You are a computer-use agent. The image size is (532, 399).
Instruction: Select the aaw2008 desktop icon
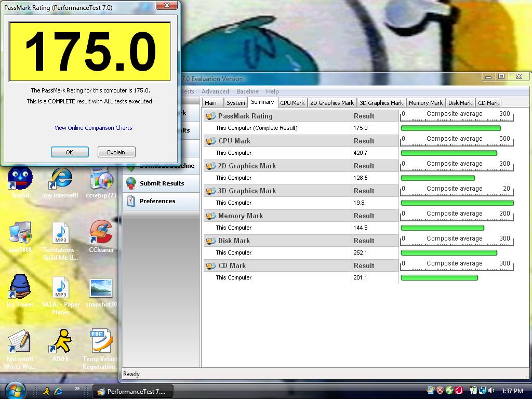point(20,233)
